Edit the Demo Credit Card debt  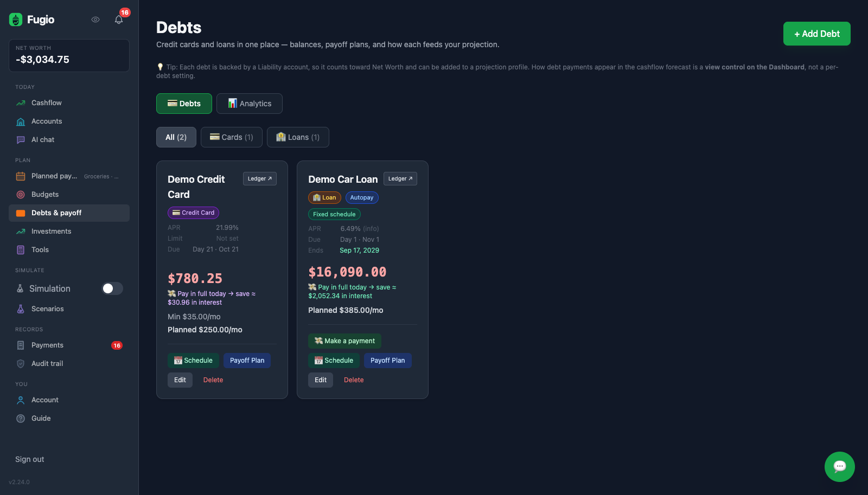click(x=180, y=380)
